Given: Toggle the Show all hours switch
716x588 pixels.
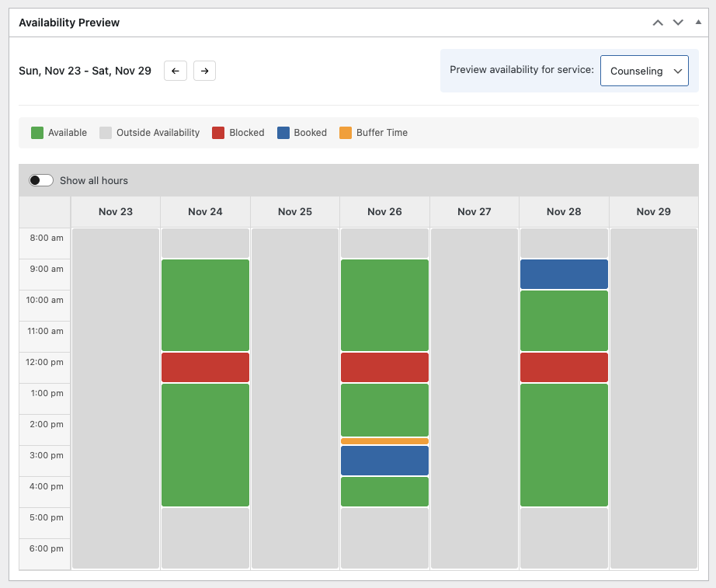Looking at the screenshot, I should (x=41, y=180).
